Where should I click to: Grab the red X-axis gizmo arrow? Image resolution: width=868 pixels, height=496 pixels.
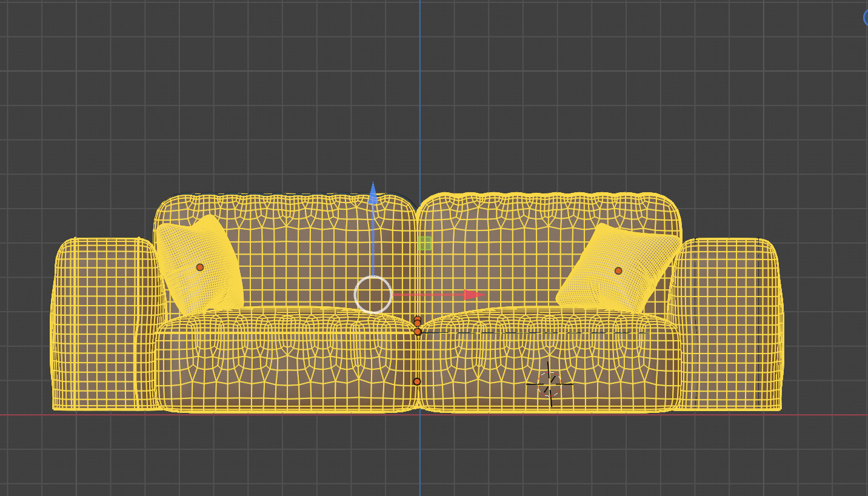473,295
